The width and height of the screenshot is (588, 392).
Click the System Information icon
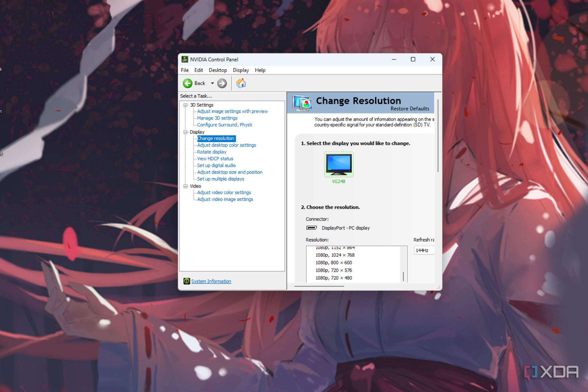(x=187, y=281)
